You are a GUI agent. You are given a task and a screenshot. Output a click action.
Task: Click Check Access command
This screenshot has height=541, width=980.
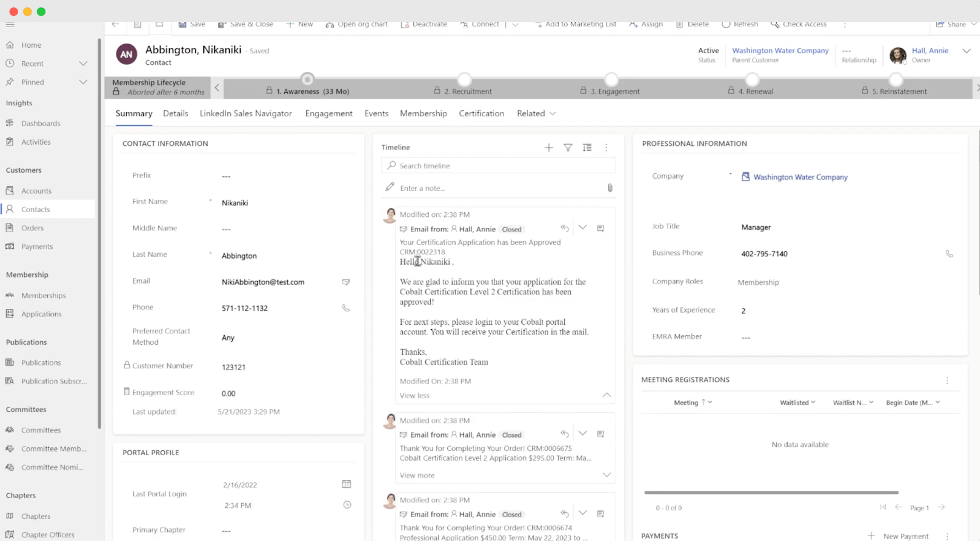(x=799, y=25)
